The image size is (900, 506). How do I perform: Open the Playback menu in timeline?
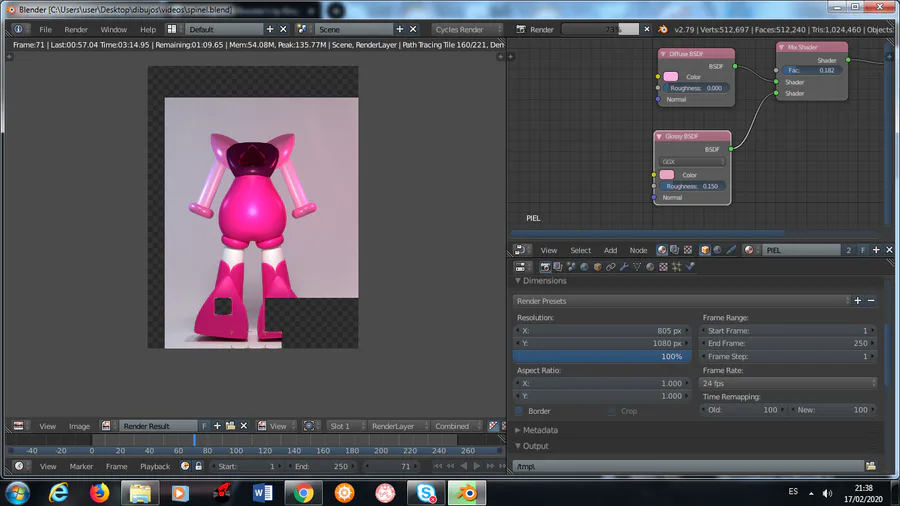click(154, 466)
